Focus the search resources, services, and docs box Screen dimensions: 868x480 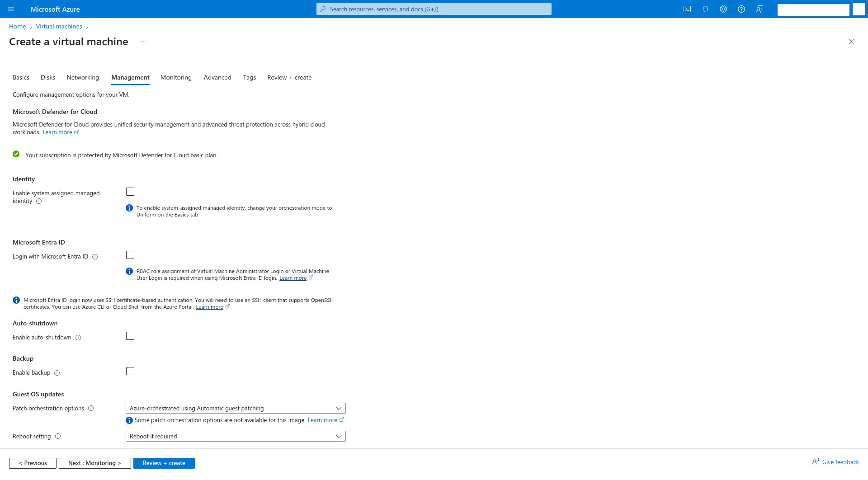pyautogui.click(x=434, y=9)
